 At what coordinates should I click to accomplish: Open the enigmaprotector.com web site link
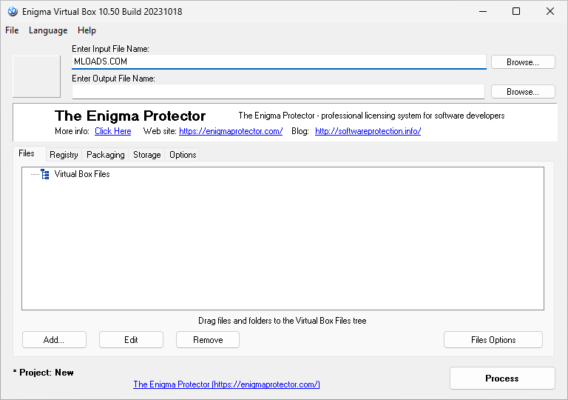point(231,131)
